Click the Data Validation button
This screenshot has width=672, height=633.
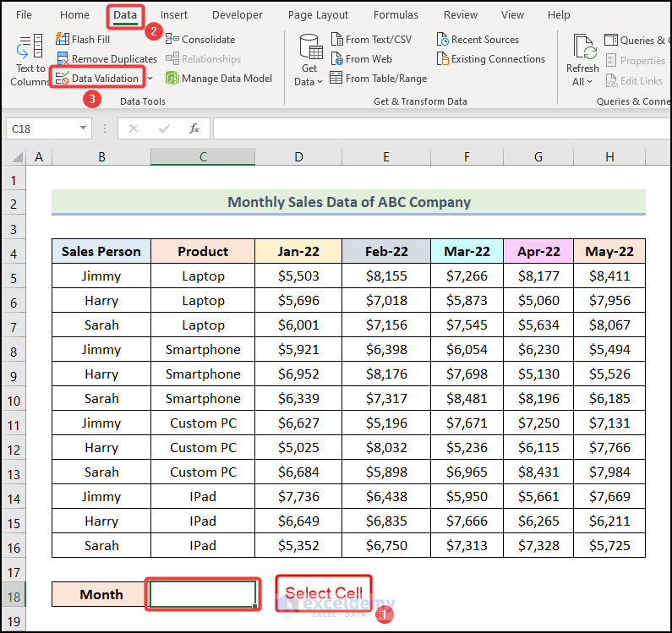pos(96,79)
